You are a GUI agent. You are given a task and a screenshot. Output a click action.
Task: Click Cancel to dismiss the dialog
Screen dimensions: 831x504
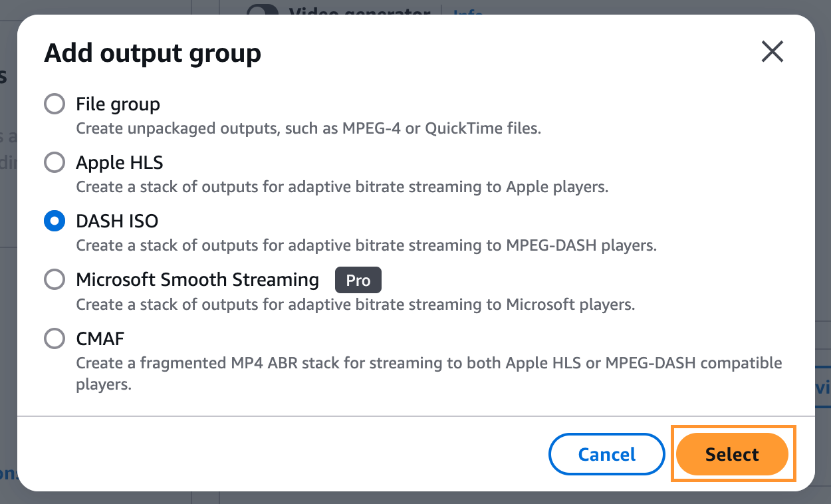click(x=606, y=454)
